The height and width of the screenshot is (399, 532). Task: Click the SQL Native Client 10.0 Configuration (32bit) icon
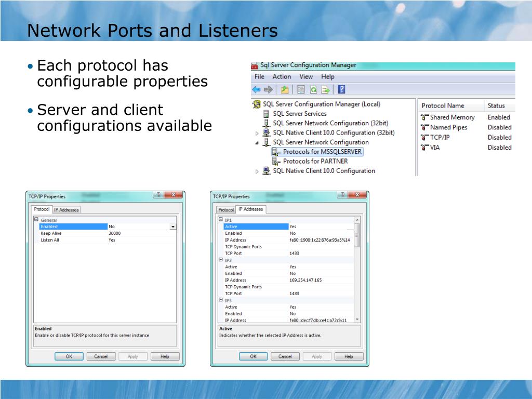267,132
